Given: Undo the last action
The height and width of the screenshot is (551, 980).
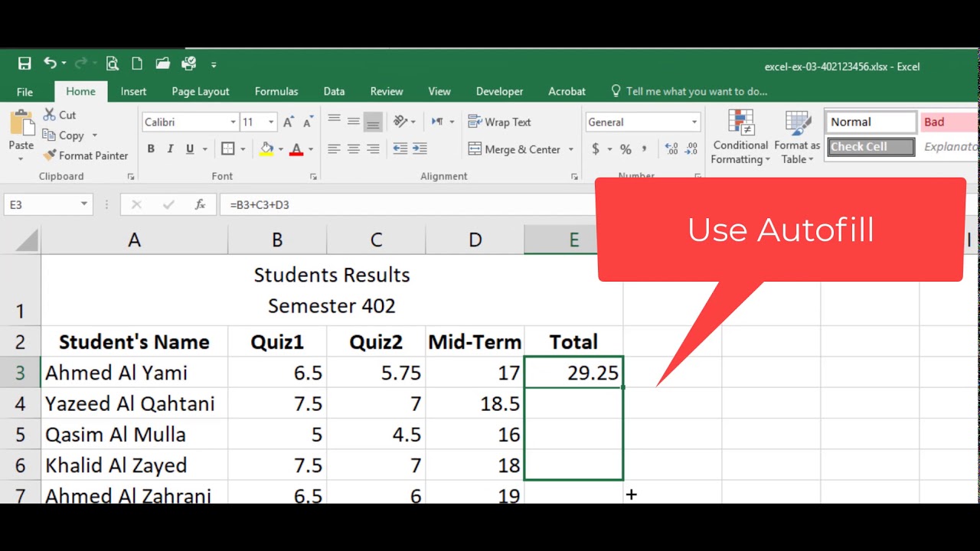Looking at the screenshot, I should [x=50, y=64].
